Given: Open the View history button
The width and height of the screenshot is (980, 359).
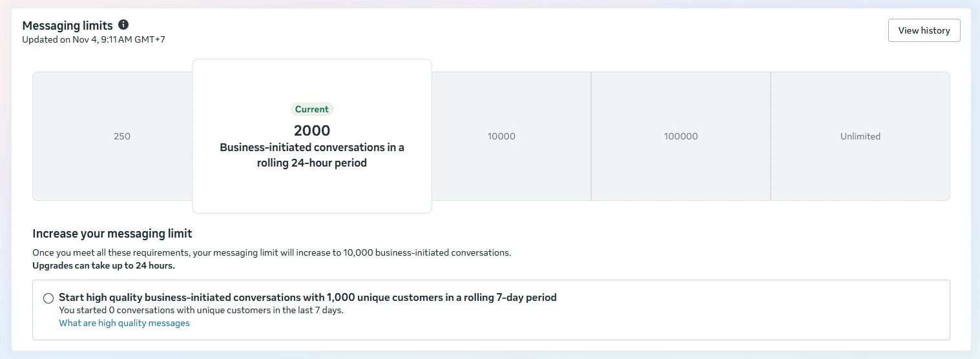Looking at the screenshot, I should point(924,30).
